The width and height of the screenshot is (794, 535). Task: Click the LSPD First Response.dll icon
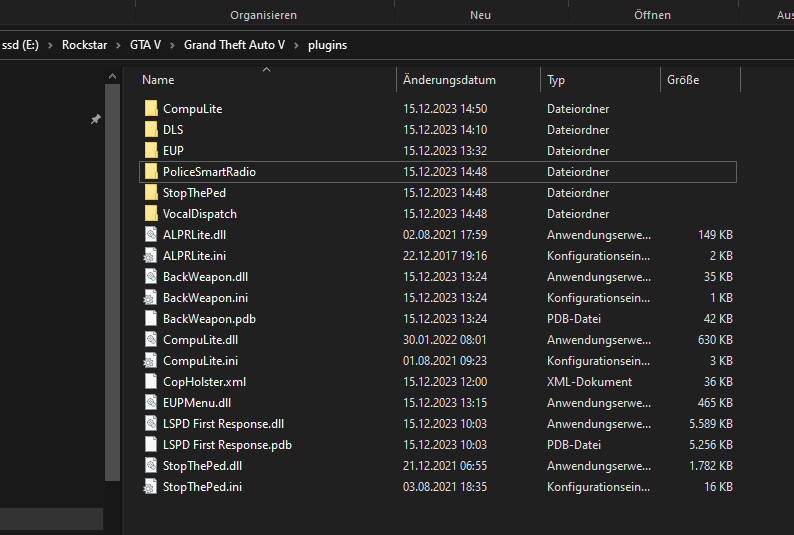[151, 423]
